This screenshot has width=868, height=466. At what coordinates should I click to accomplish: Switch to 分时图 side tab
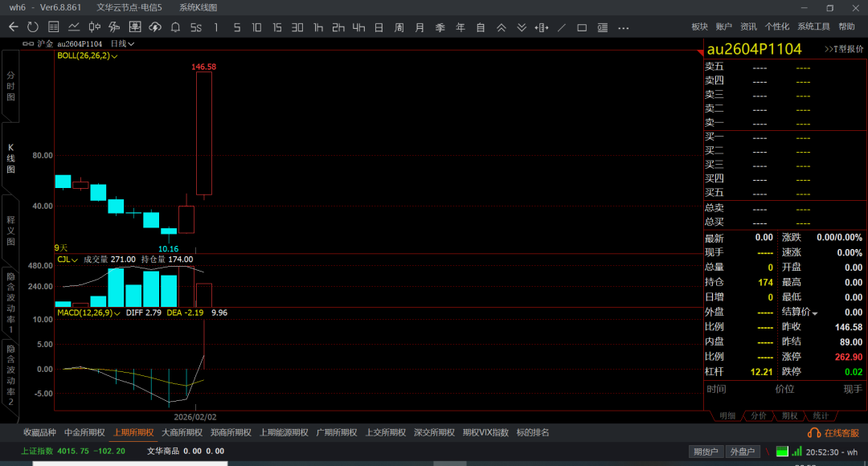point(10,86)
